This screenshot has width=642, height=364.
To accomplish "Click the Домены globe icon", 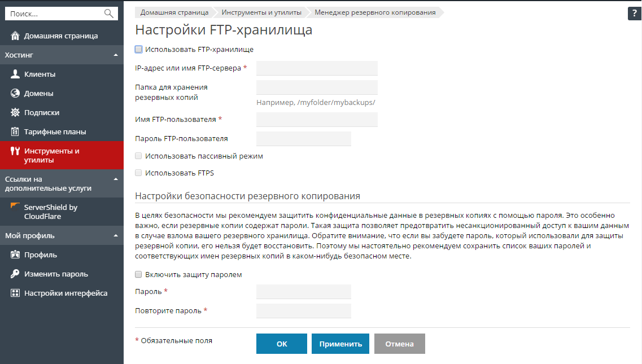I will (x=15, y=94).
